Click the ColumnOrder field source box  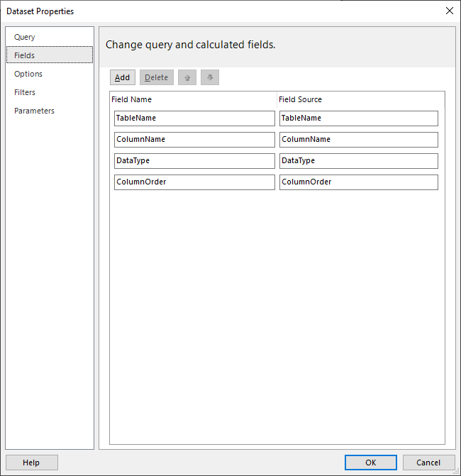tap(359, 182)
